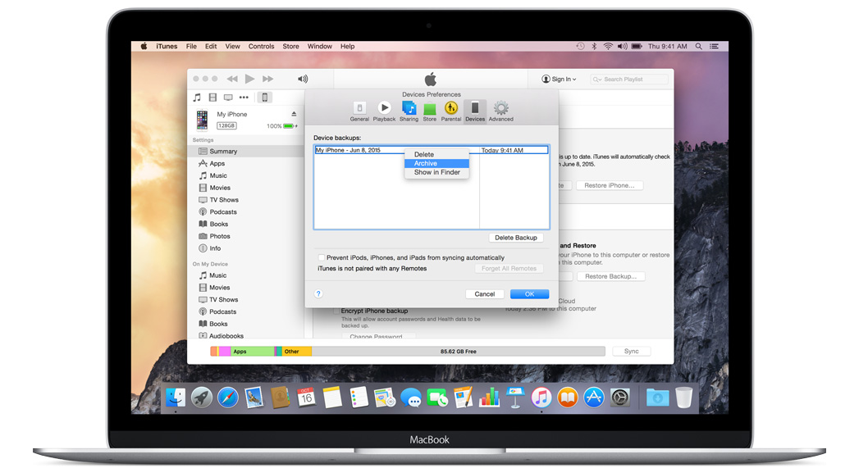
Task: Open the Playback preferences tab
Action: coord(384,111)
